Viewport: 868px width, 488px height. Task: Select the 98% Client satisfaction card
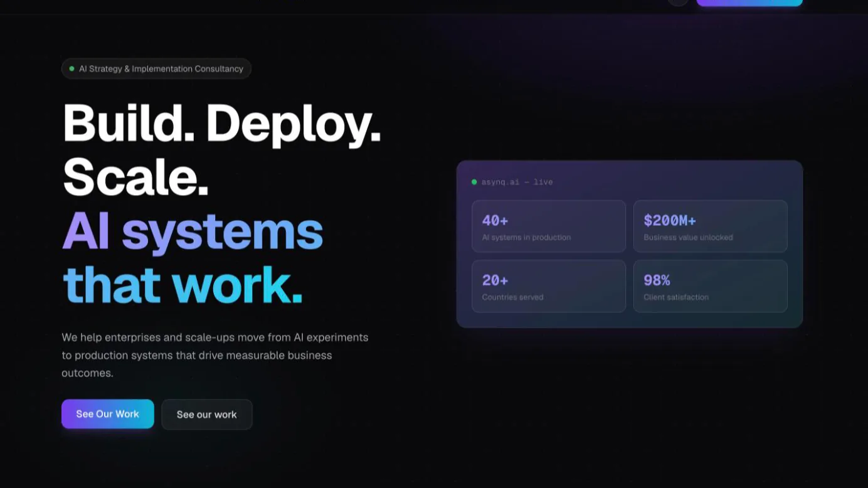(711, 286)
